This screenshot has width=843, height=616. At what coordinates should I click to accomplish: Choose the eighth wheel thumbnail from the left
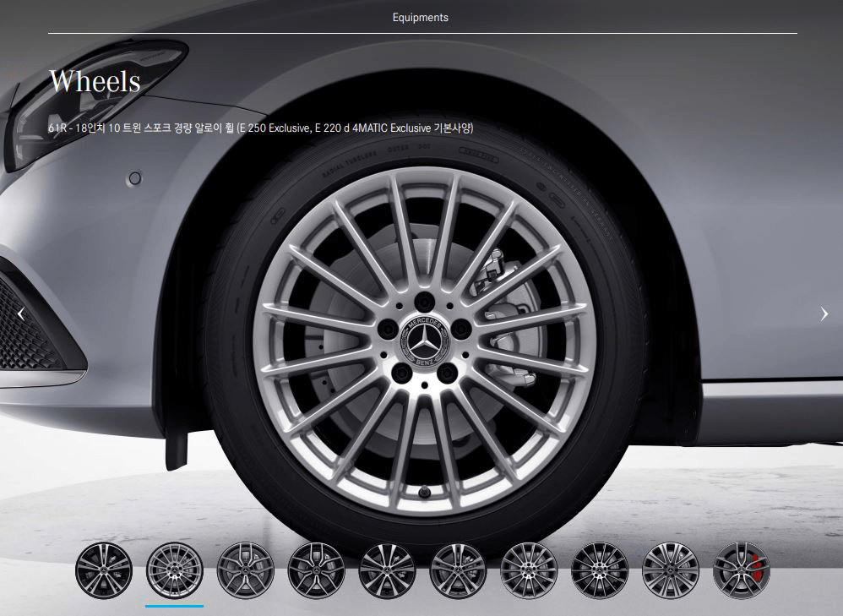pyautogui.click(x=600, y=570)
